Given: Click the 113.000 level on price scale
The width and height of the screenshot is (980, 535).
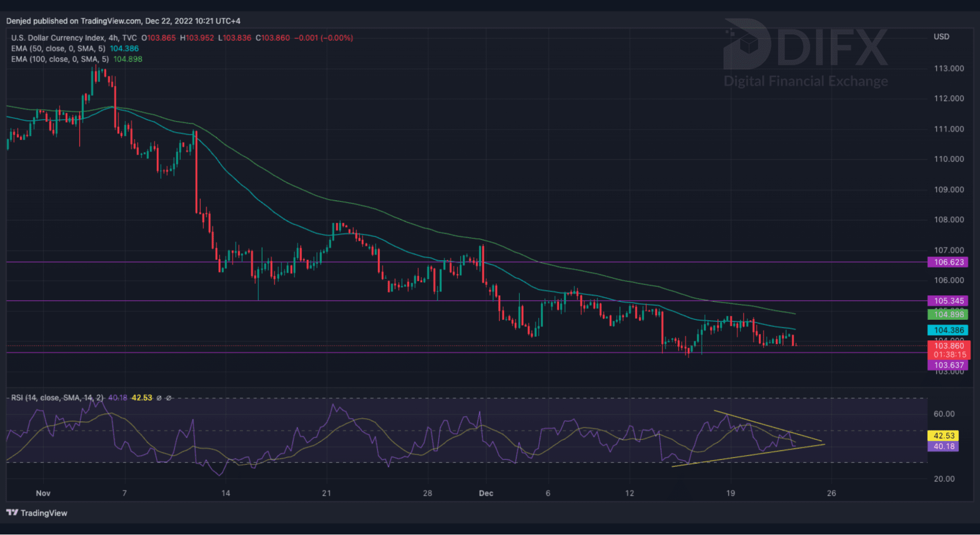Looking at the screenshot, I should 949,68.
